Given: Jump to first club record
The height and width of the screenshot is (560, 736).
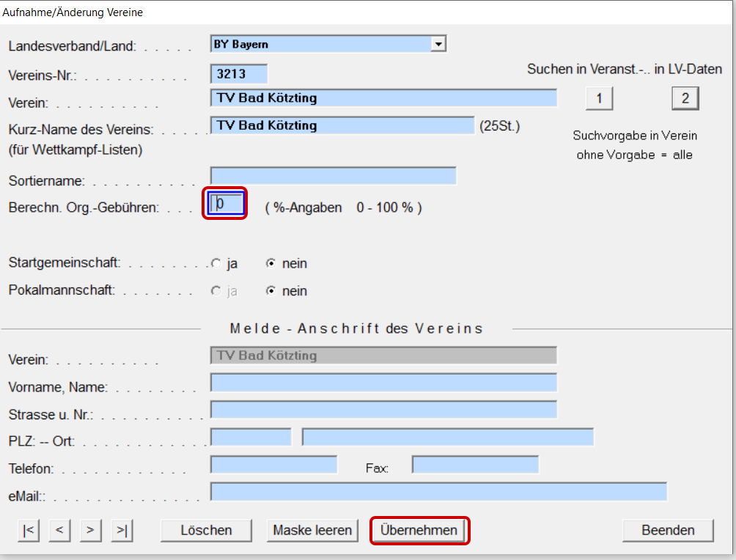Looking at the screenshot, I should tap(28, 530).
